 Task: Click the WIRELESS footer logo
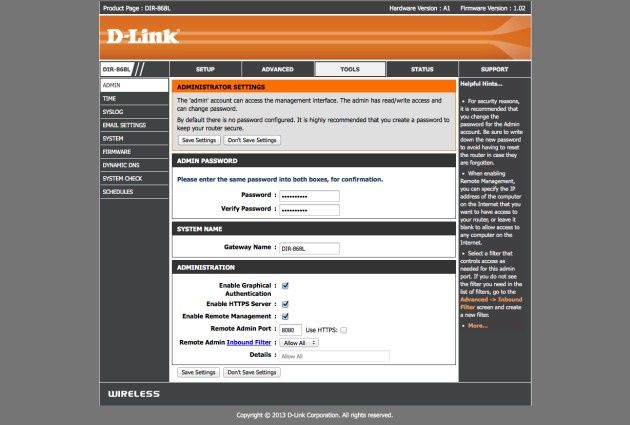(x=134, y=394)
